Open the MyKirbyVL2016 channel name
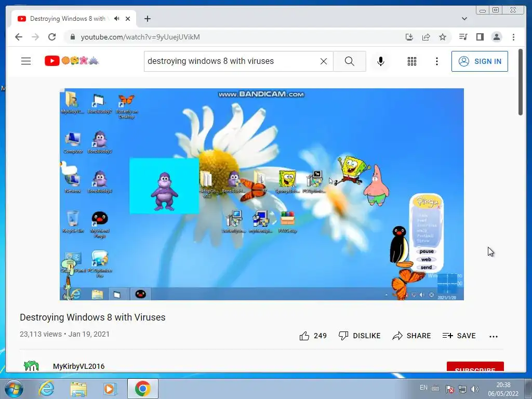 coord(79,366)
